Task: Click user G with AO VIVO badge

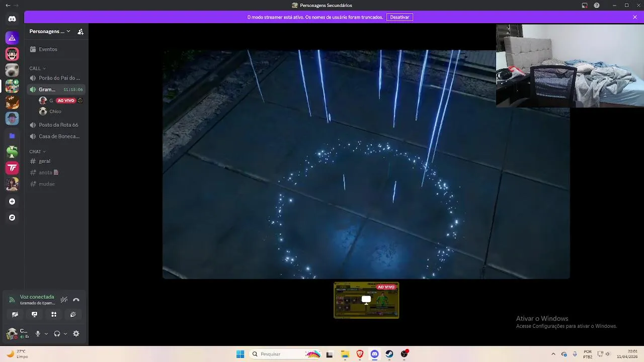Action: point(60,101)
